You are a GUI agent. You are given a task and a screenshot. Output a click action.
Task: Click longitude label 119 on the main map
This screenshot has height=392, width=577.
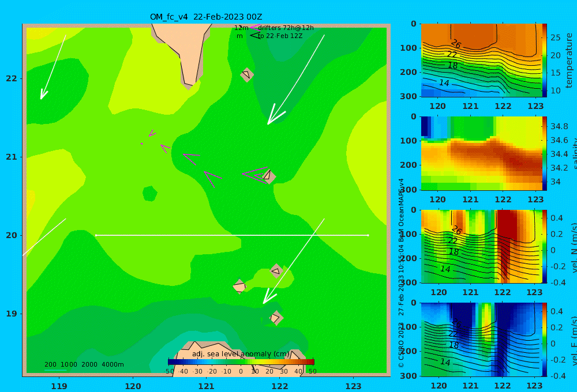coord(59,386)
